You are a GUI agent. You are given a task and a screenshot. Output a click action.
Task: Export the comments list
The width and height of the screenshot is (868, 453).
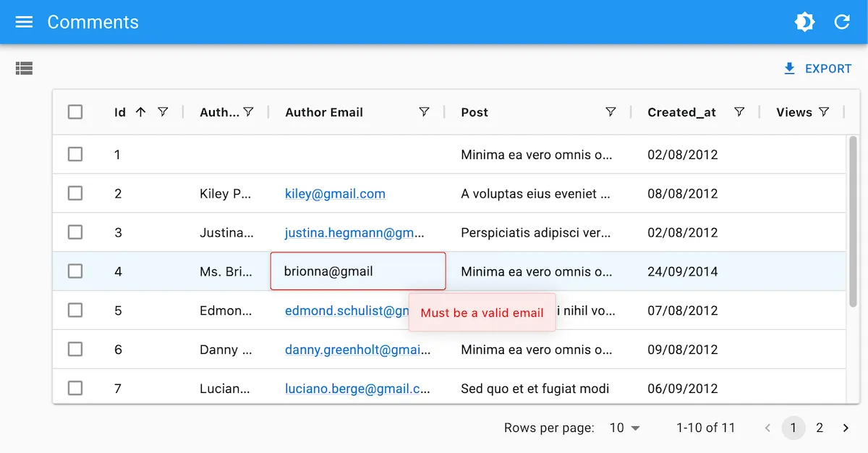point(817,69)
